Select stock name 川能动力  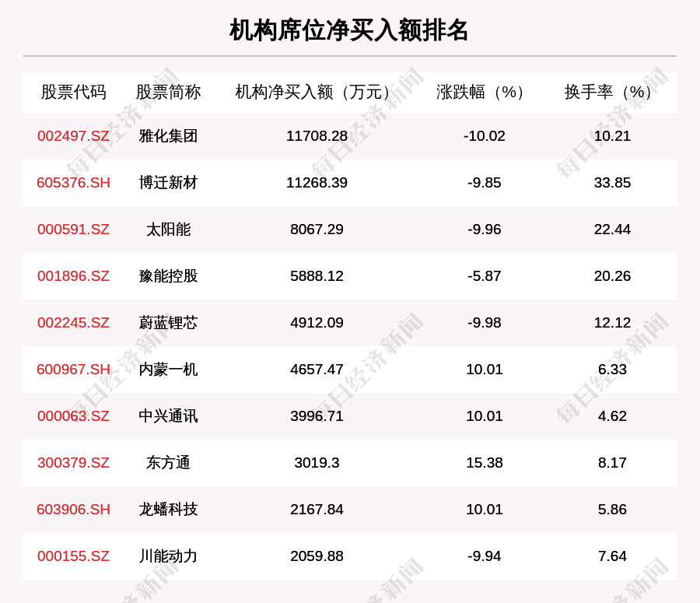[x=168, y=556]
